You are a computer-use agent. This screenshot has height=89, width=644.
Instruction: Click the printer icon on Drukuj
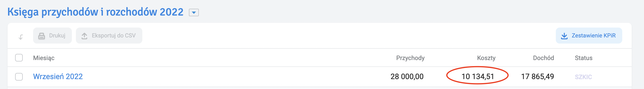42,36
